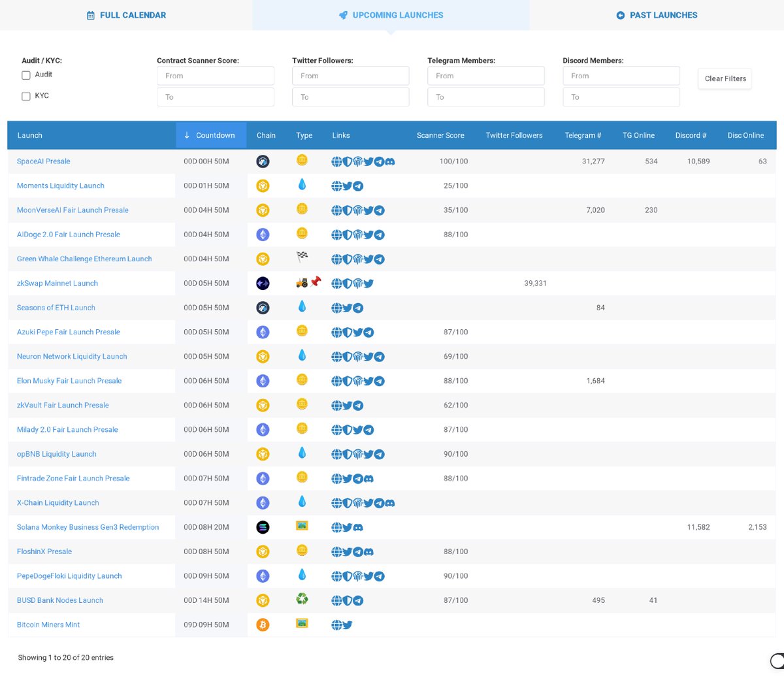Click the Telegram Members From input field

point(485,76)
